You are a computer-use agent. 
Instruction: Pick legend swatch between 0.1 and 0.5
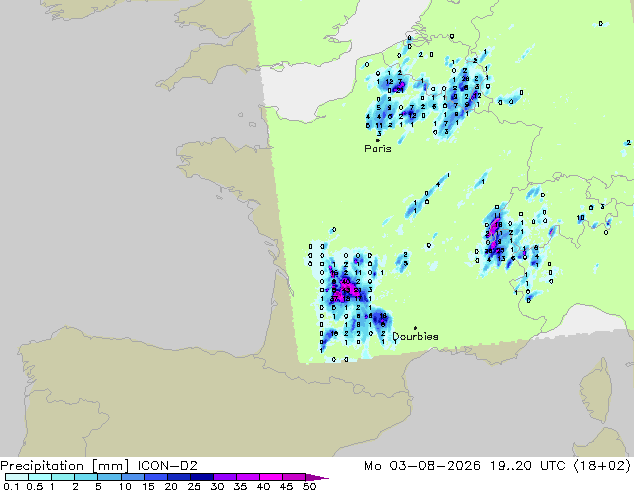click(x=17, y=477)
